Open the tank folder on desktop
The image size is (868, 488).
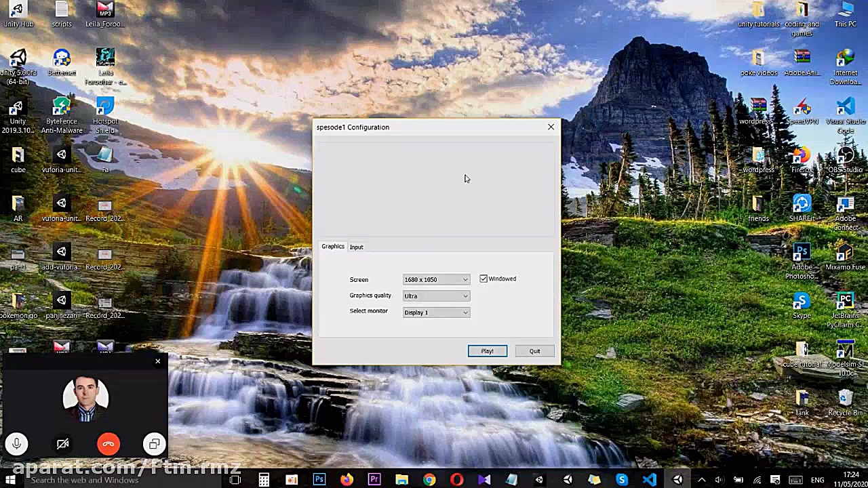pyautogui.click(x=802, y=403)
